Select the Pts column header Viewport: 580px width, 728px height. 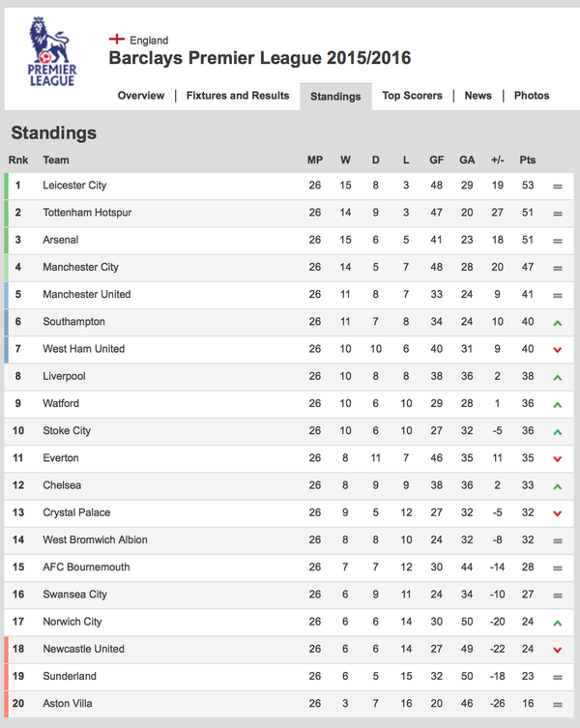pyautogui.click(x=528, y=160)
